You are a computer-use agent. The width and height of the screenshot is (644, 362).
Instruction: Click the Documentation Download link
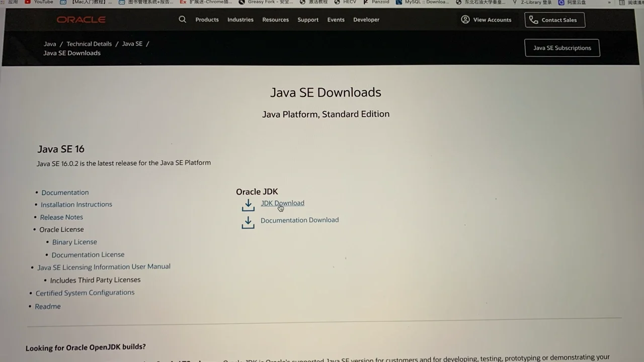click(x=299, y=220)
